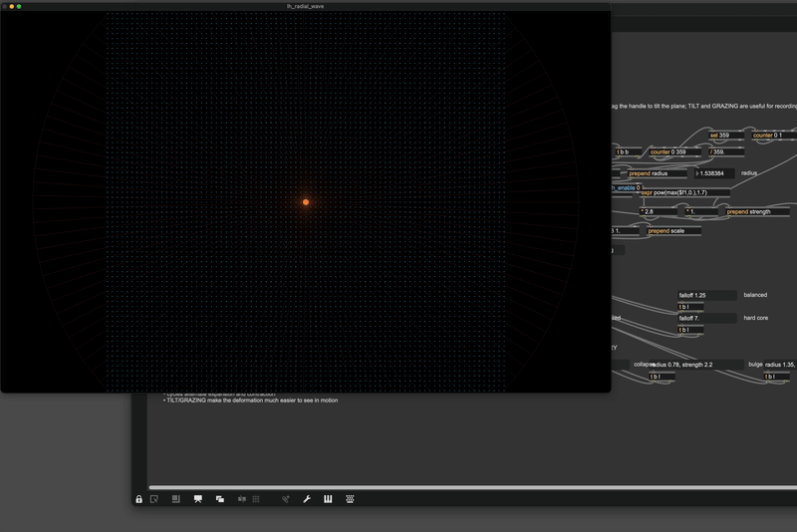Click the 1.538384 radius number box

click(x=714, y=173)
